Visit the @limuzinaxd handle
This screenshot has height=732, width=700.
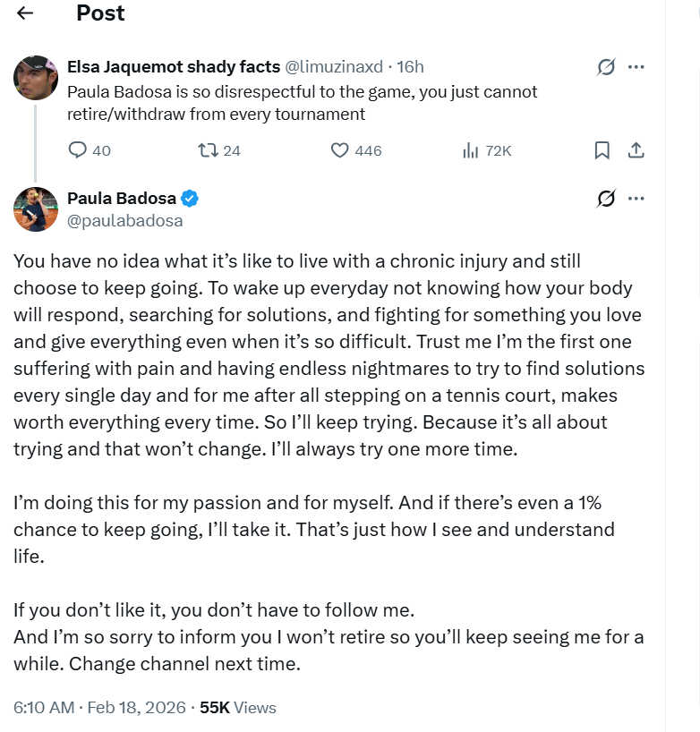coord(333,67)
